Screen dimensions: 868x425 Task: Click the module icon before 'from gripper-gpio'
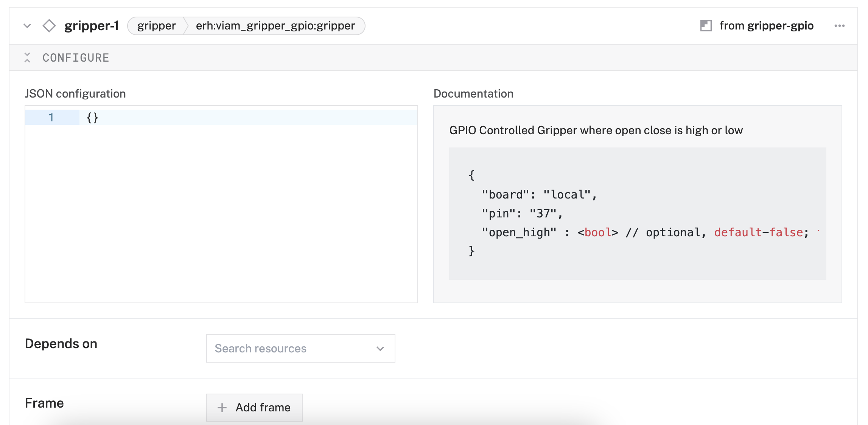pos(706,26)
